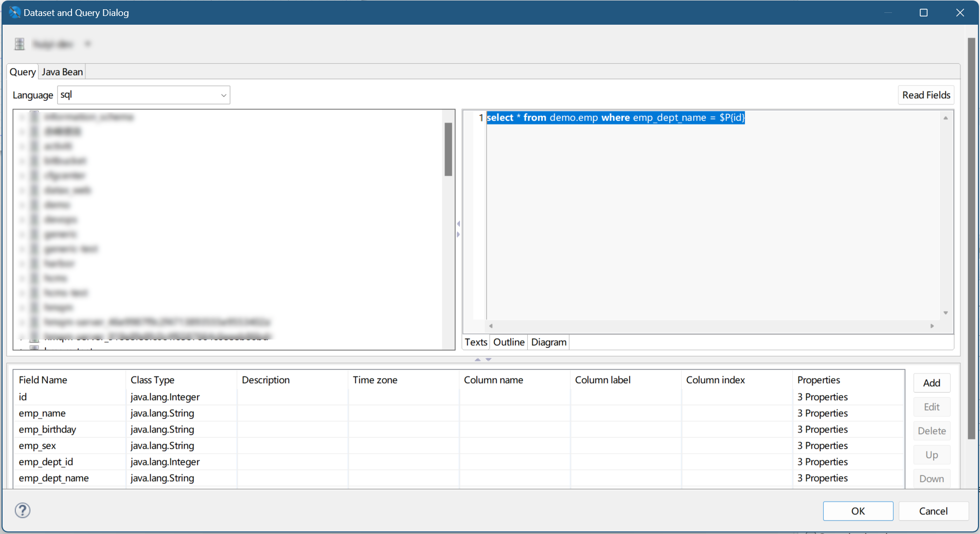Click the Add button beside the fields table
The width and height of the screenshot is (980, 534).
pos(931,383)
